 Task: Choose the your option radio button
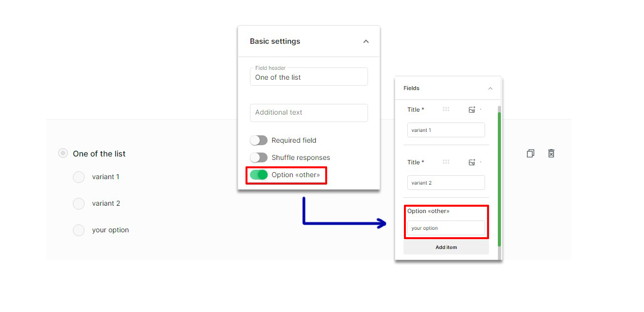[79, 230]
